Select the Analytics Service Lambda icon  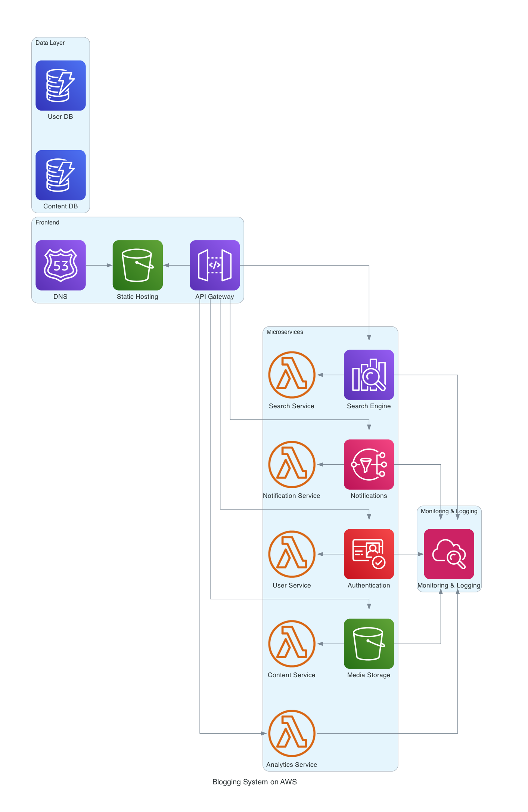tap(292, 733)
